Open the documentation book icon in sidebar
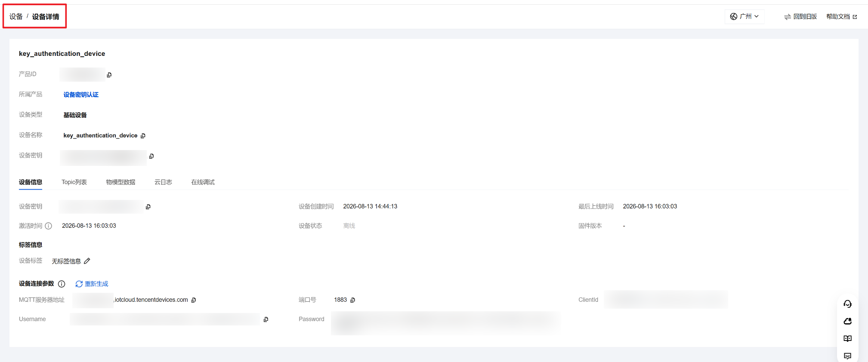Screen dimensions: 868x362 (847, 338)
